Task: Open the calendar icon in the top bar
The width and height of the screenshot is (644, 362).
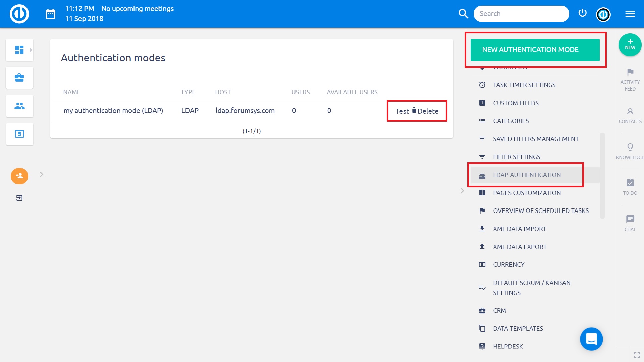Action: [50, 14]
